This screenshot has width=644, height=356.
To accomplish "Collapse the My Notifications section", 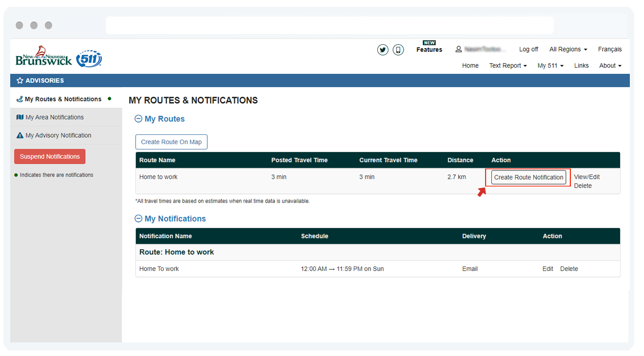I will click(x=138, y=219).
